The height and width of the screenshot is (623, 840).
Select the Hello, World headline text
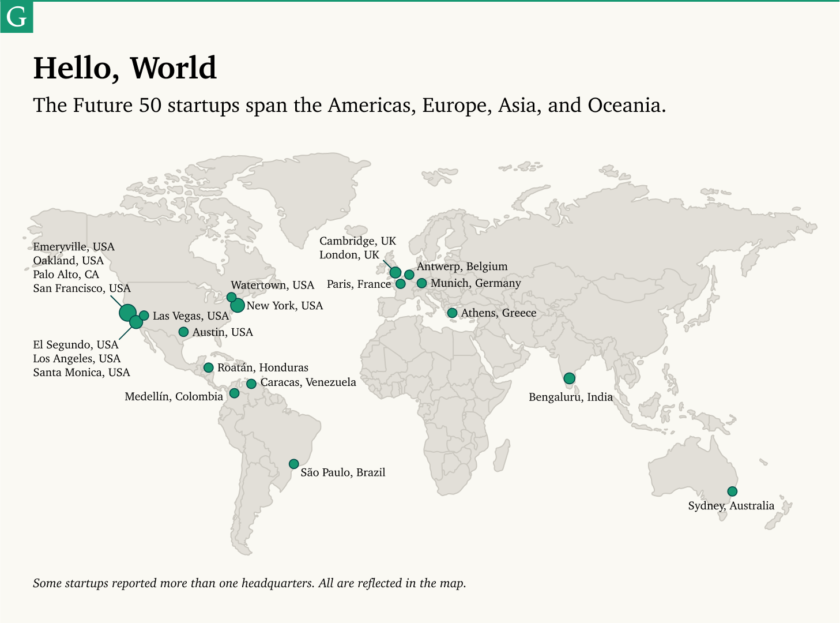[x=125, y=67]
